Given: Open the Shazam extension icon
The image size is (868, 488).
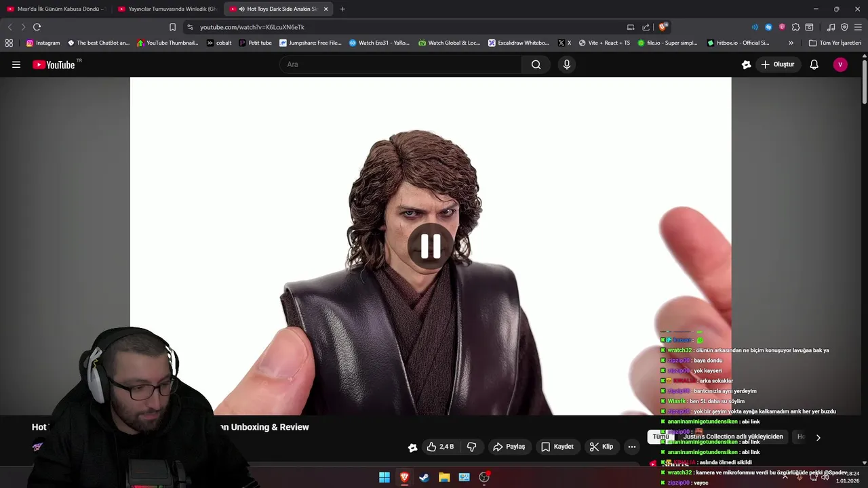Looking at the screenshot, I should (x=768, y=27).
